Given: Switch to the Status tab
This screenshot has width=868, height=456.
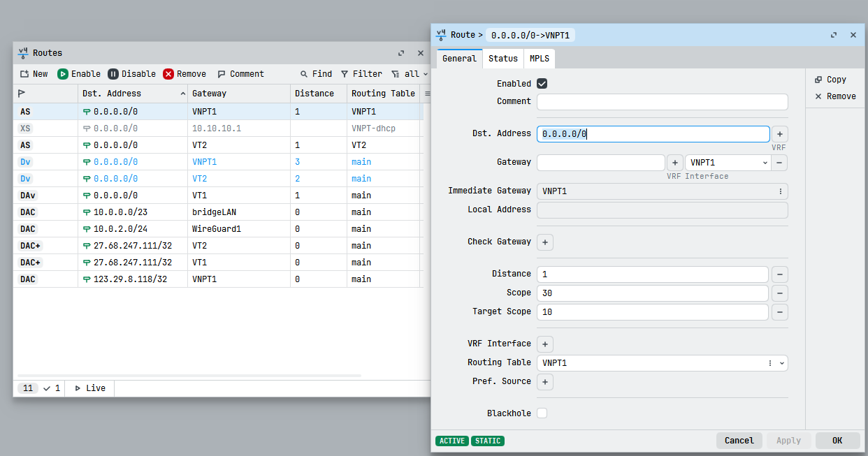Looking at the screenshot, I should 503,59.
